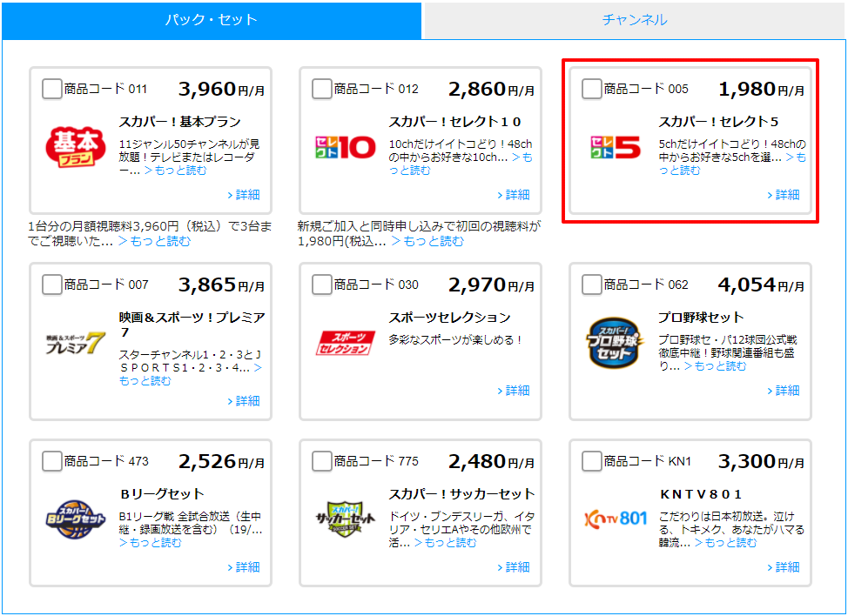Check the box for 商品コード 012

322,89
